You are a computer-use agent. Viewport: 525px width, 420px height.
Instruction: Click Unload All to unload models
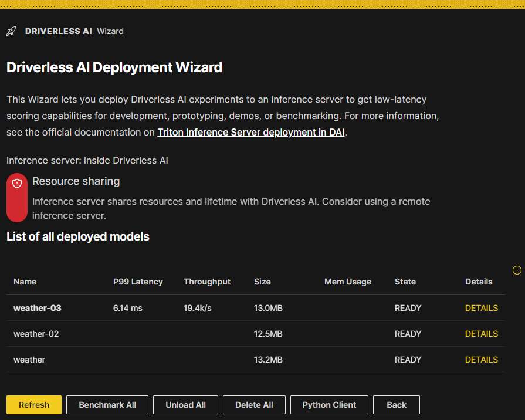click(185, 404)
